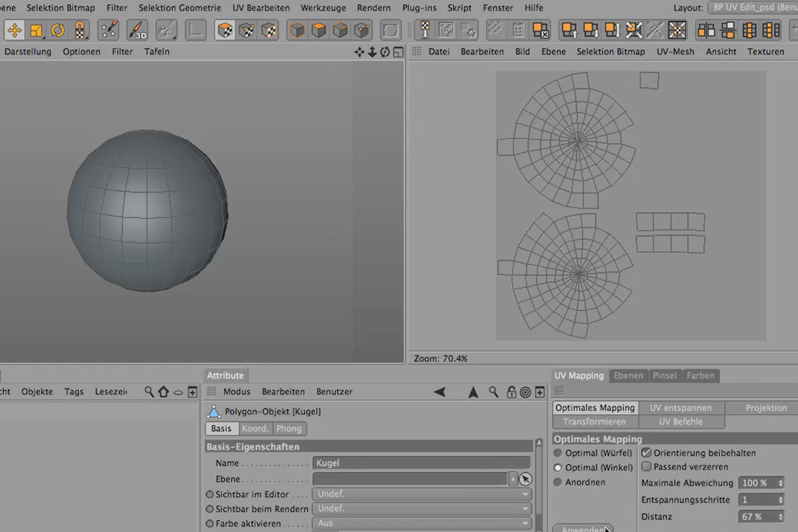798x532 pixels.
Task: Click the Koord. tab button
Action: coord(255,428)
